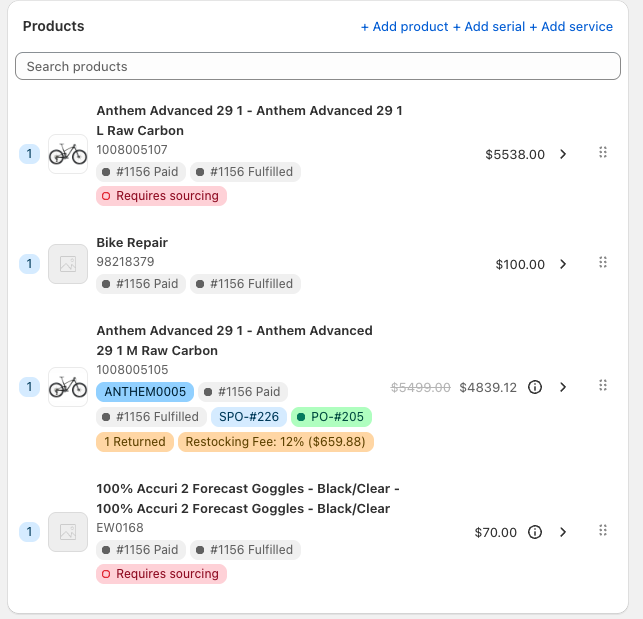
Task: Click drag handle for Bike Repair row
Action: coord(602,263)
